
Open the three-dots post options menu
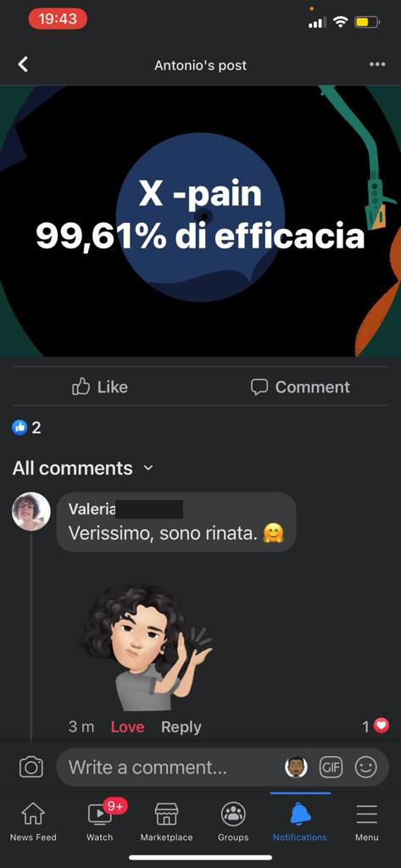(x=377, y=64)
